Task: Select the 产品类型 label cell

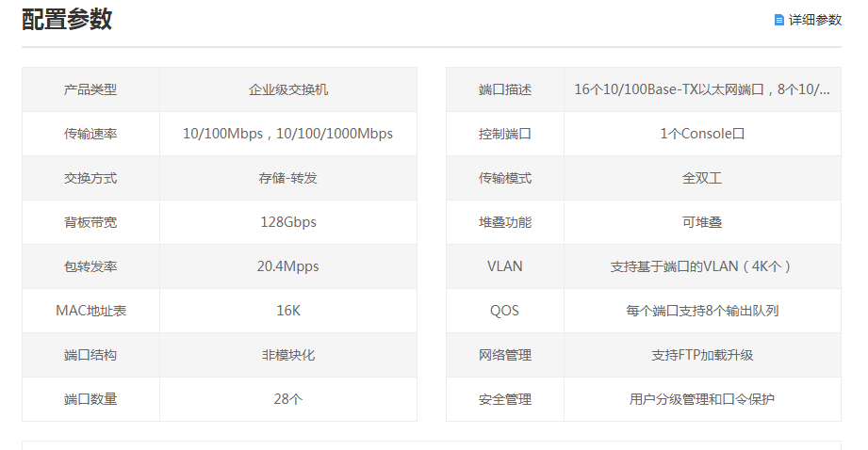Action: point(90,89)
